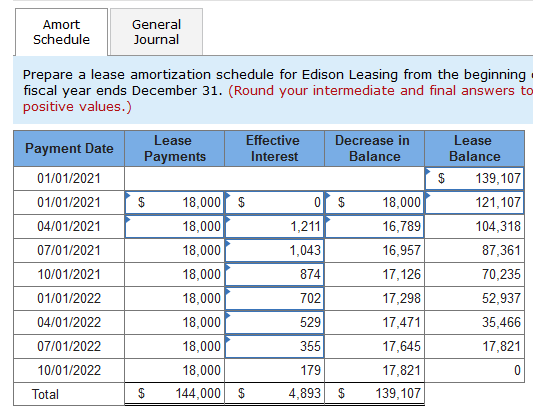Edit effective interest 702 field

point(274,298)
